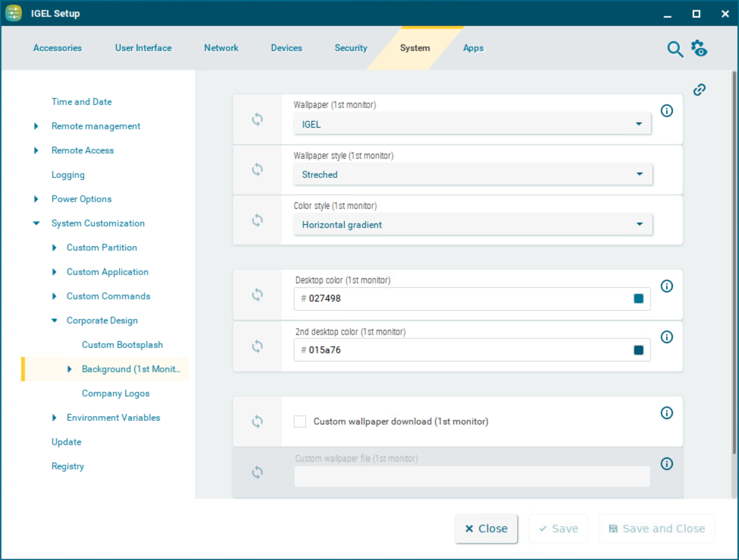Click the info icon beside Custom wallpaper download

pyautogui.click(x=667, y=412)
